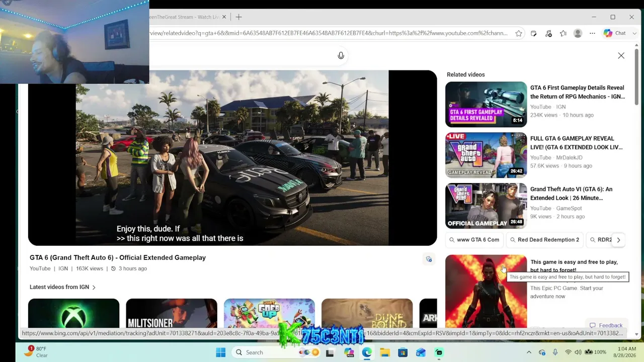This screenshot has width=644, height=362.
Task: Close the StreenTheGreat Stream browser tab
Action: click(x=224, y=17)
